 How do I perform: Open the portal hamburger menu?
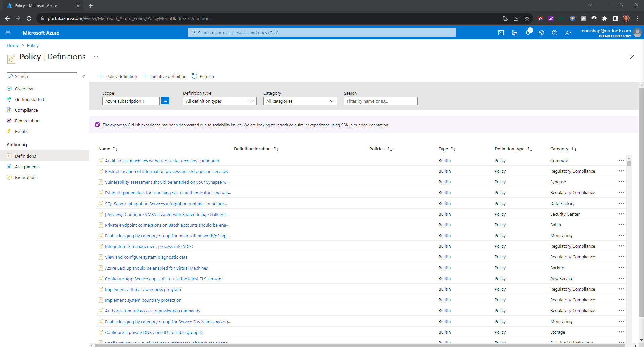[8, 33]
